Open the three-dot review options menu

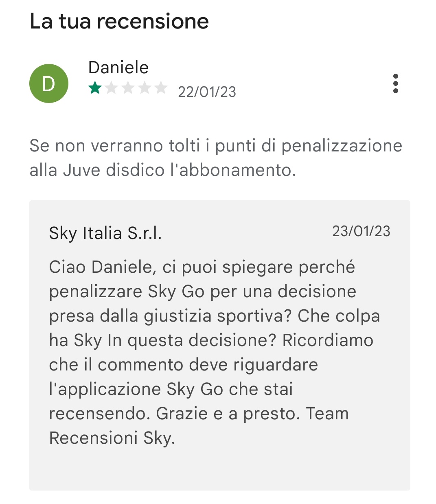pyautogui.click(x=395, y=83)
